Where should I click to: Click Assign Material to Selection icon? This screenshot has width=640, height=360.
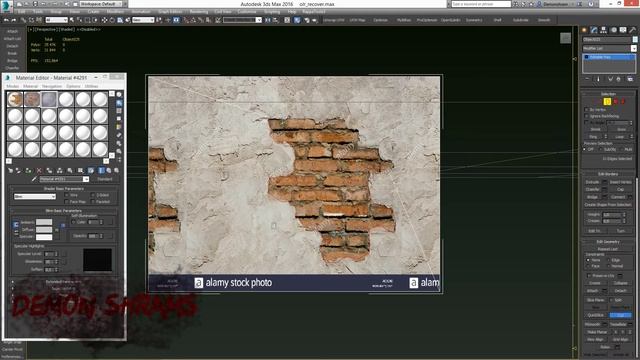pyautogui.click(x=28, y=171)
